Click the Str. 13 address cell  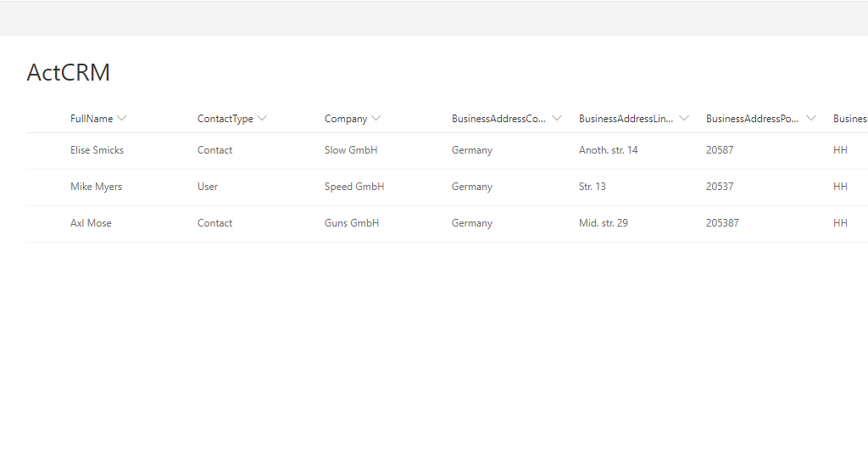593,187
